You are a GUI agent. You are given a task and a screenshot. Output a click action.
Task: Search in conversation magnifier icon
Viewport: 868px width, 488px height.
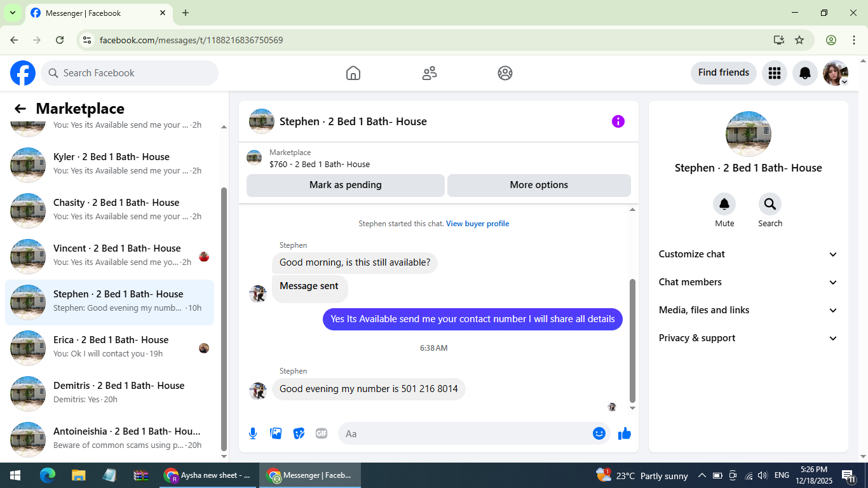click(x=770, y=204)
